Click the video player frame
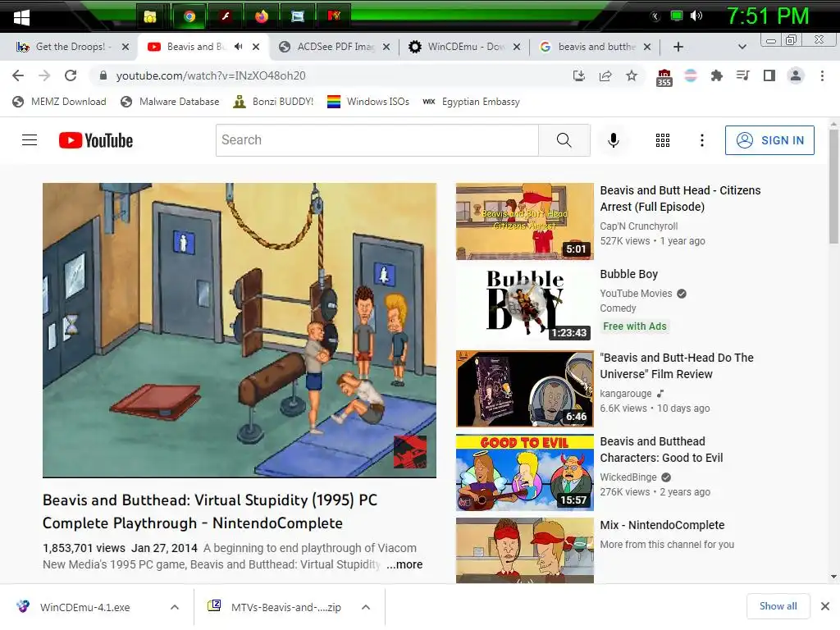Viewport: 840px width, 630px height. 240,330
